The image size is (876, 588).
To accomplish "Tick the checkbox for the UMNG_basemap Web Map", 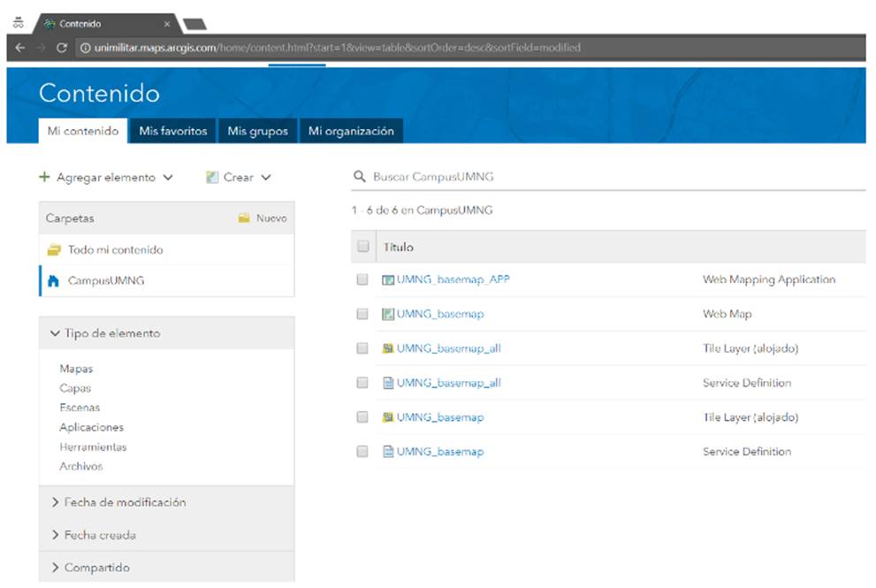I will (x=362, y=314).
